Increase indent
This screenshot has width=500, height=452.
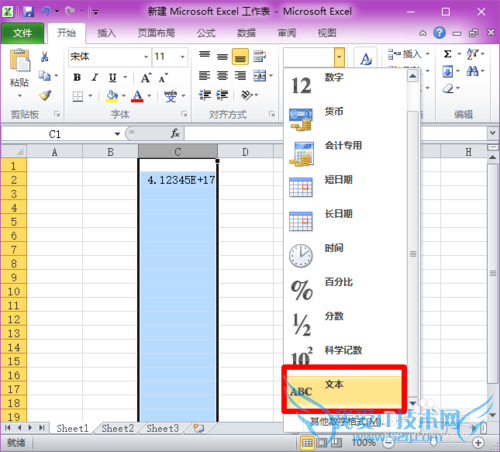[x=222, y=95]
